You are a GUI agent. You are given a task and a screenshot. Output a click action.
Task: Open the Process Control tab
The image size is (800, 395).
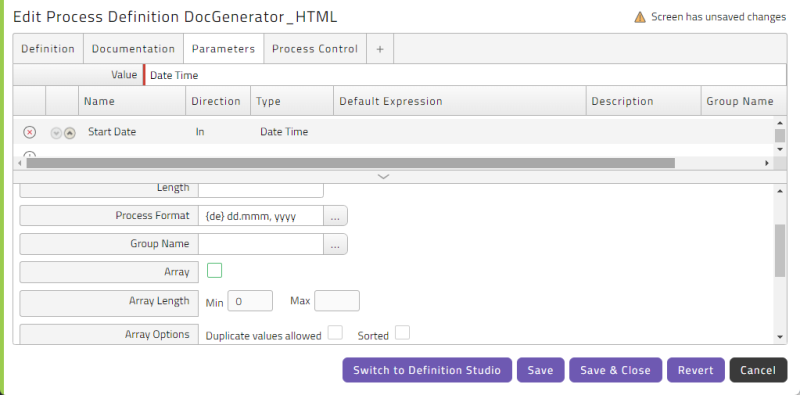(315, 49)
